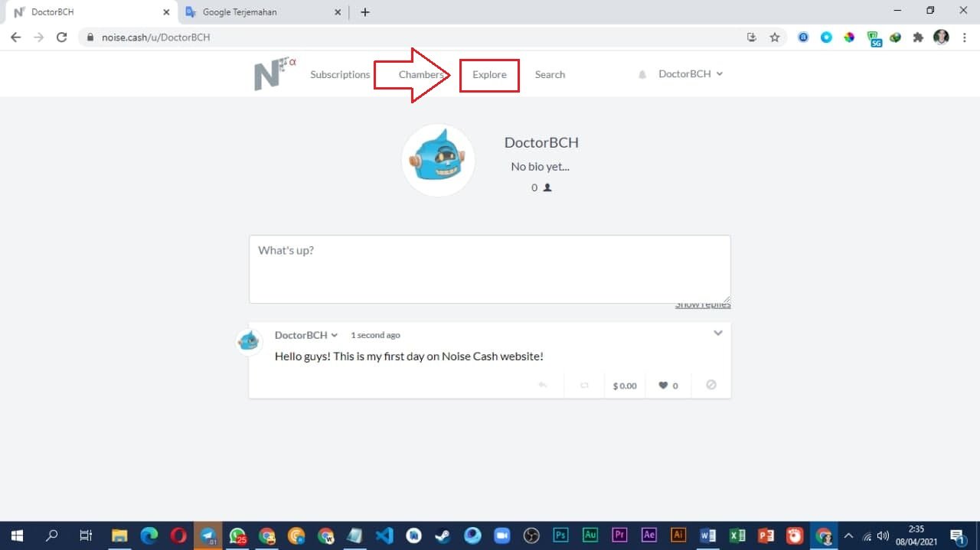
Task: Open Excel from the taskbar
Action: tap(737, 535)
